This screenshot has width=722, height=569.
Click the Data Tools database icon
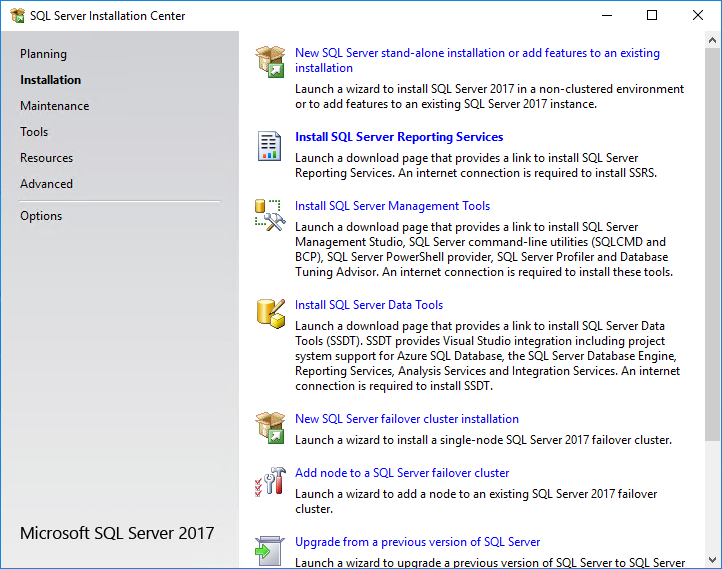[x=271, y=314]
